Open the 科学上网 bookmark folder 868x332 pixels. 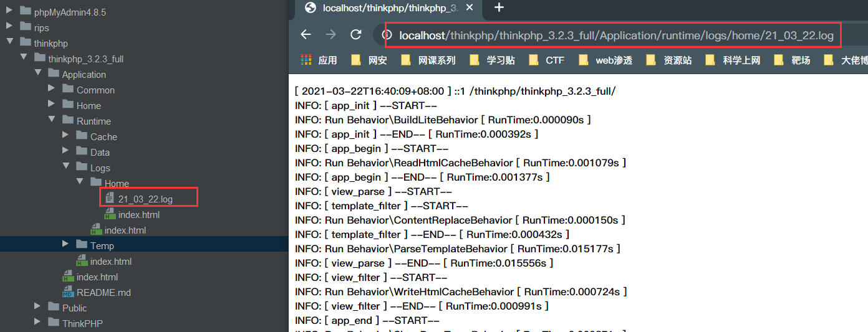coord(733,60)
